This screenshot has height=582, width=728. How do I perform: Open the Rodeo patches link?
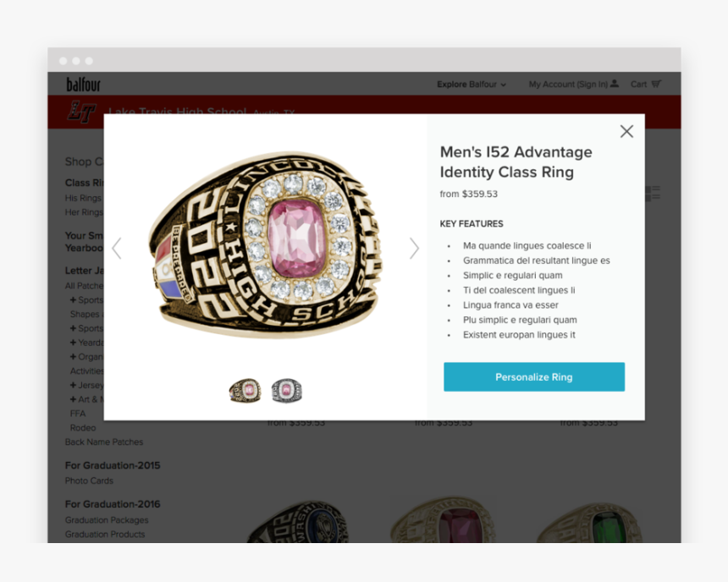[83, 427]
